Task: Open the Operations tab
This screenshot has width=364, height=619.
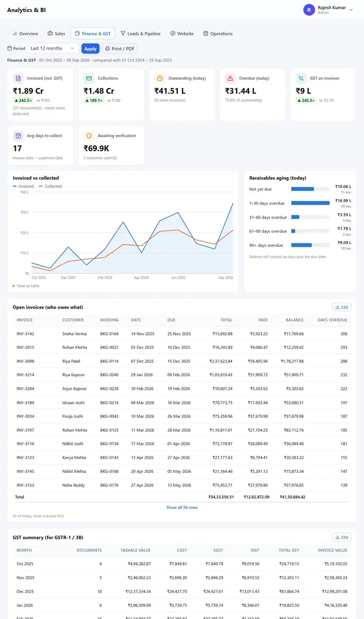Action: click(218, 34)
